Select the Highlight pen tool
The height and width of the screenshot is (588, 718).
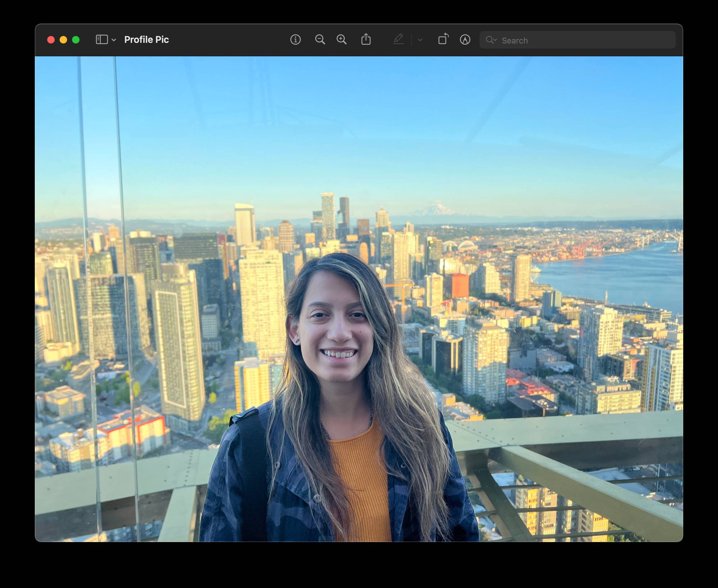(x=398, y=39)
